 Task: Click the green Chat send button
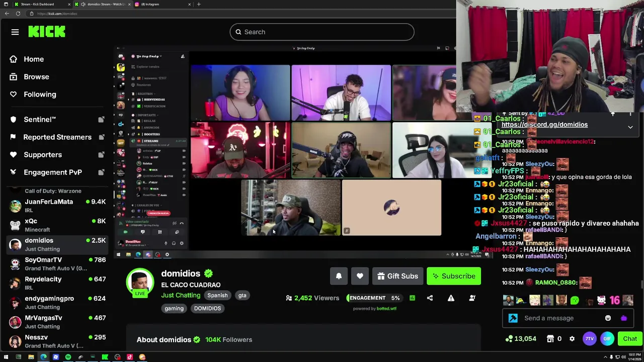tap(630, 339)
